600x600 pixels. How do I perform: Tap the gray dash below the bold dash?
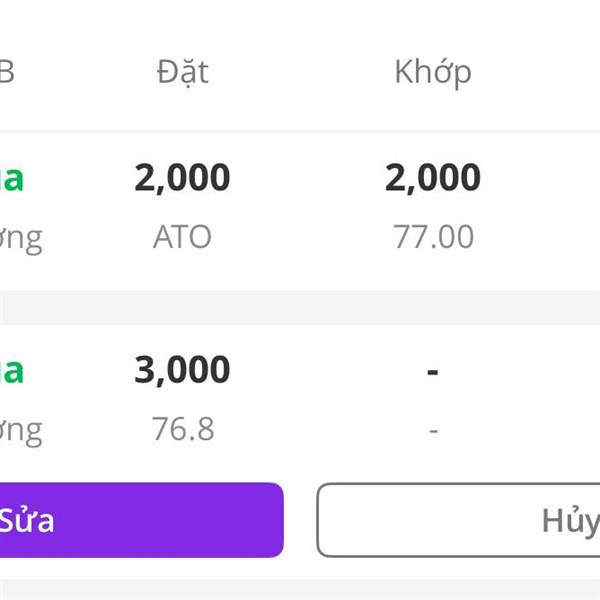[x=432, y=430]
